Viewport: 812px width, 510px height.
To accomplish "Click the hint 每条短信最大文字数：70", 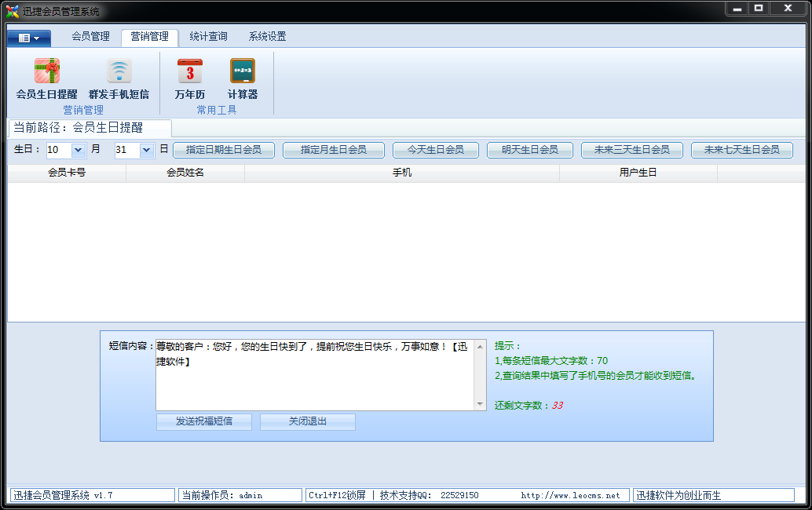I will [551, 361].
